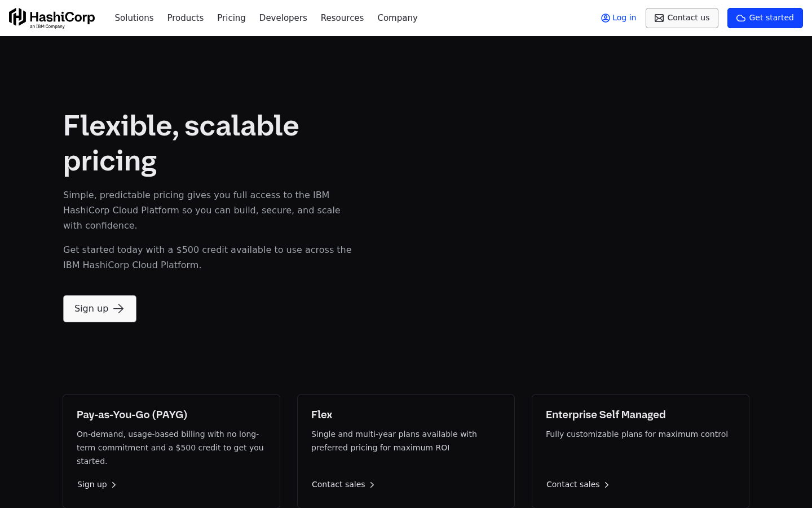Click the cloud icon in Get started
The width and height of the screenshot is (812, 508).
click(x=741, y=18)
